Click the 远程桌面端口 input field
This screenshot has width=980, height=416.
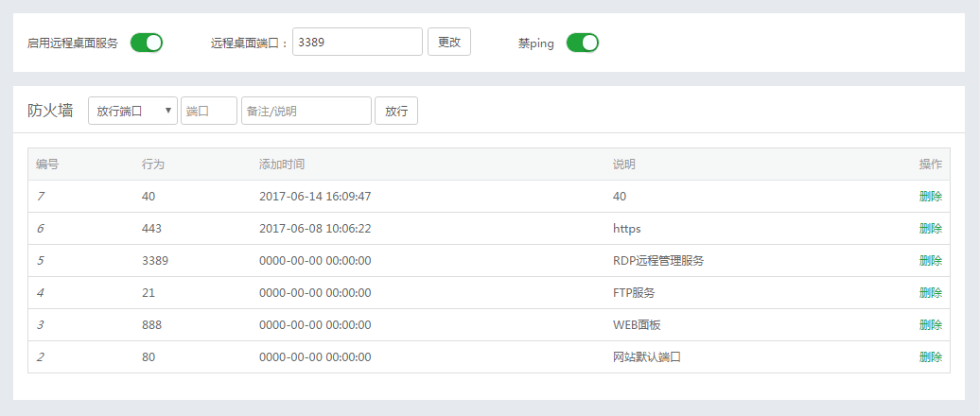pyautogui.click(x=357, y=43)
